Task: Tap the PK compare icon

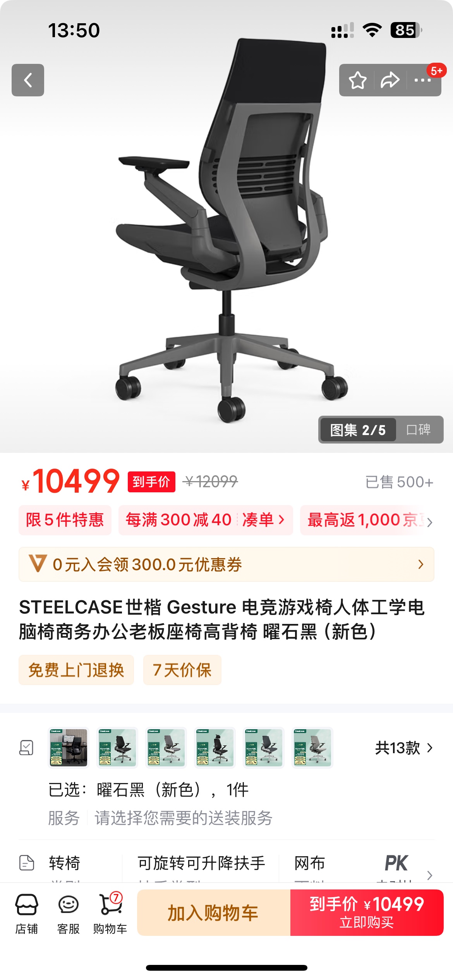Action: click(396, 863)
